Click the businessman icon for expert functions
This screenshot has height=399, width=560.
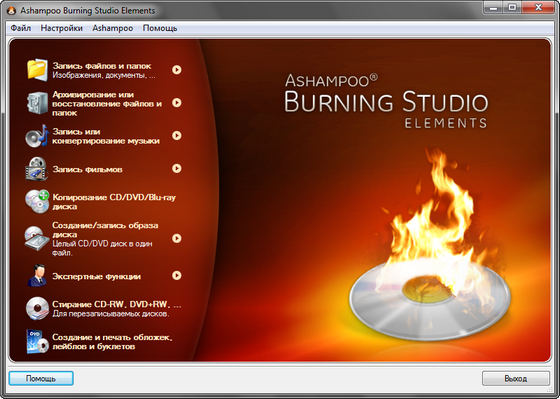(x=37, y=275)
